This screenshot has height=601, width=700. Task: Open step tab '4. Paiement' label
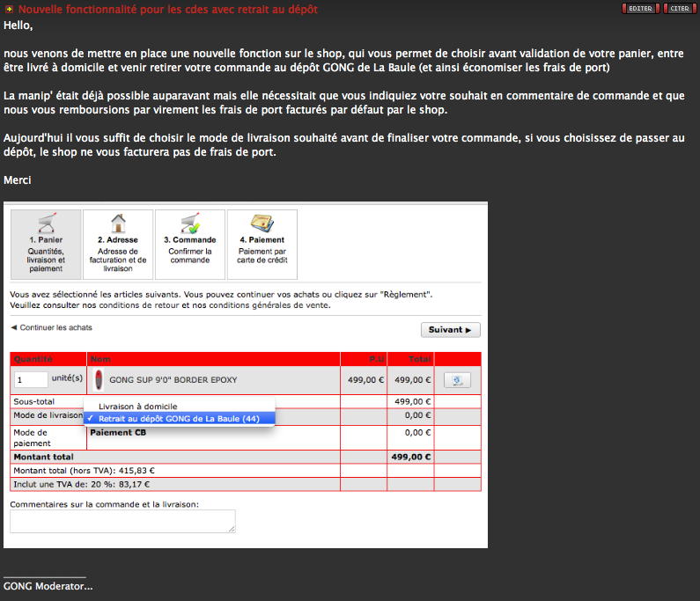[x=262, y=239]
